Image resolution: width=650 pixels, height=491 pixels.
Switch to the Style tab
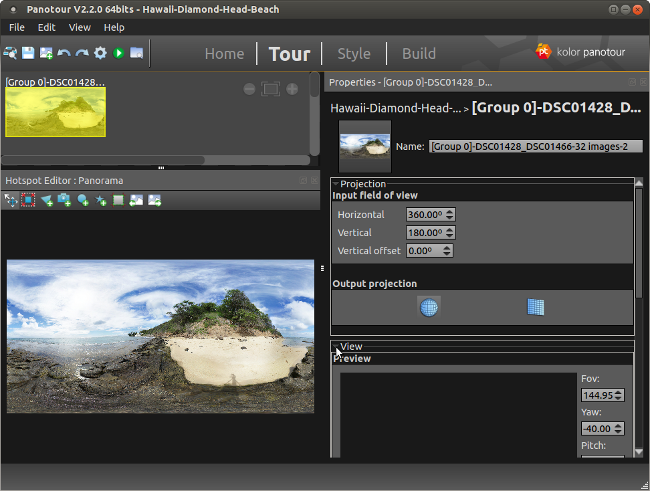pos(353,54)
